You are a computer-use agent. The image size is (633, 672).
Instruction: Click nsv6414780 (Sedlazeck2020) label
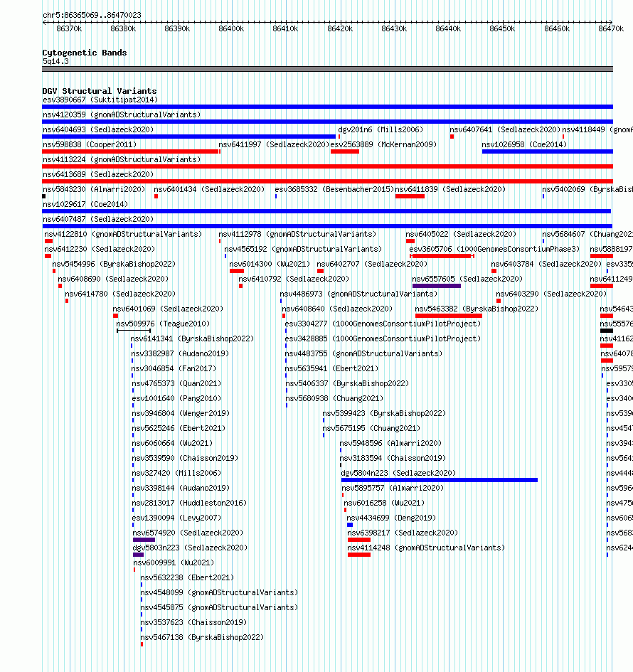tap(120, 294)
